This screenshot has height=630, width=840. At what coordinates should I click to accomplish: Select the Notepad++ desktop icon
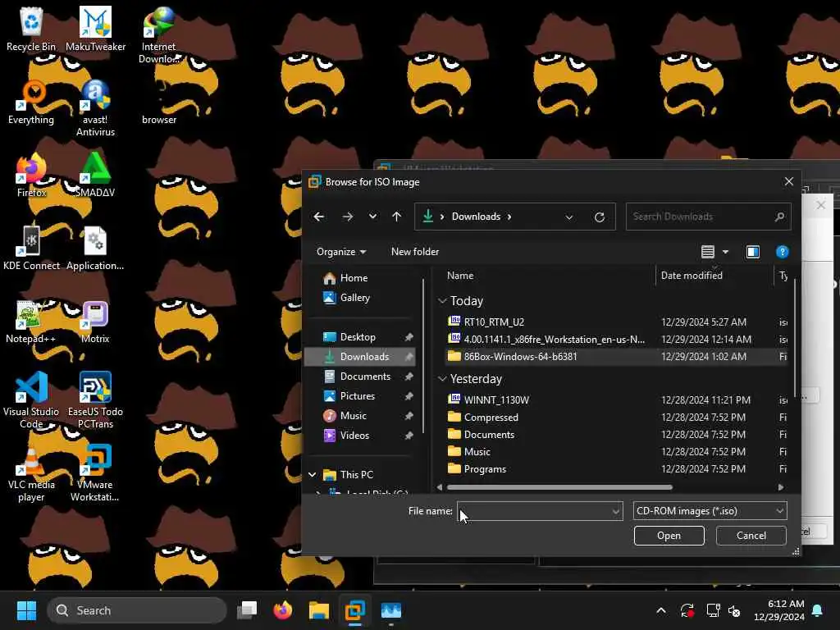[x=31, y=321]
